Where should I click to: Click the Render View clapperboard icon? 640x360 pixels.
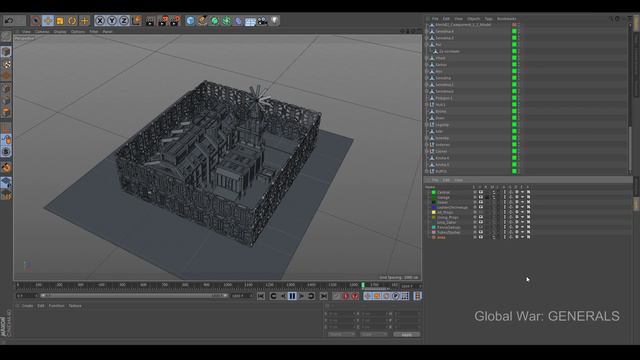pos(150,21)
